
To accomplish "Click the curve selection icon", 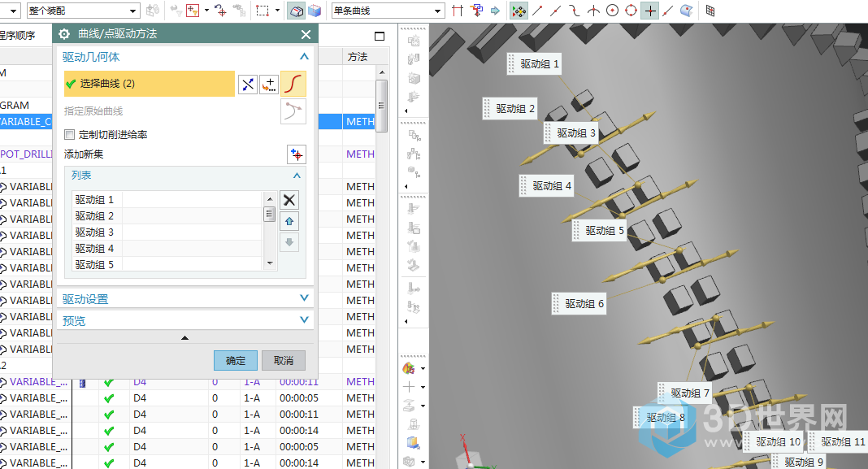I will [293, 84].
